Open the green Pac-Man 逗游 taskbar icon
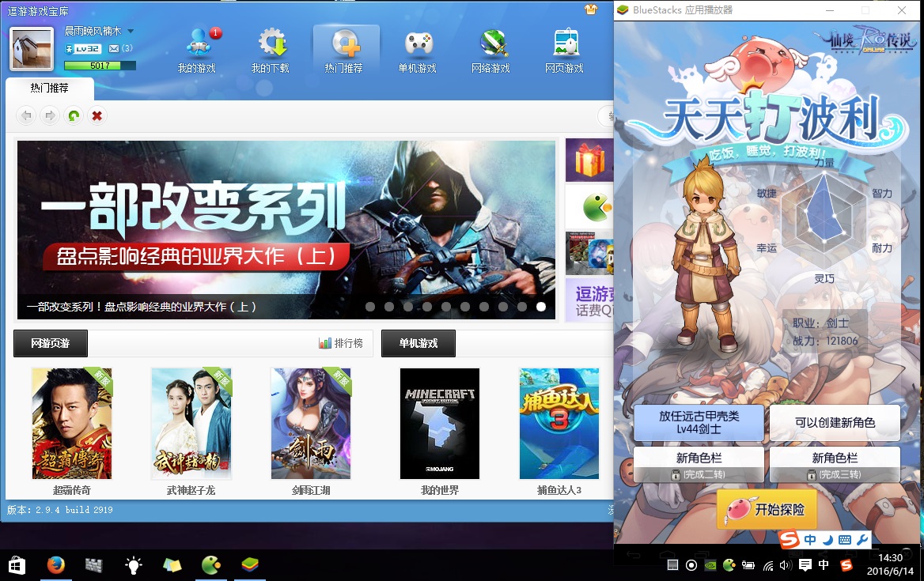 [x=211, y=566]
